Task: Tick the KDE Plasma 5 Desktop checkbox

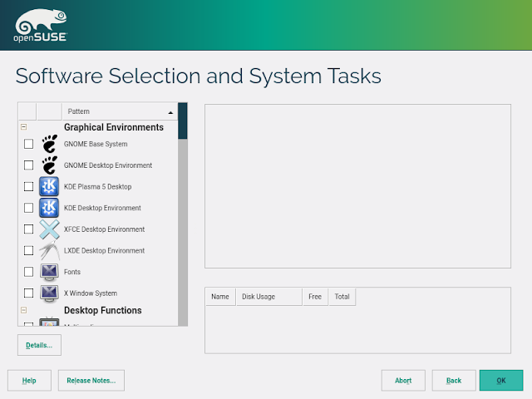Action: click(29, 186)
